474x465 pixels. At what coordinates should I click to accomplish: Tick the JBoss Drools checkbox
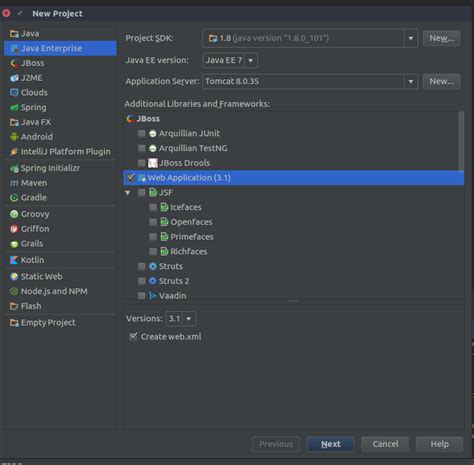(142, 163)
